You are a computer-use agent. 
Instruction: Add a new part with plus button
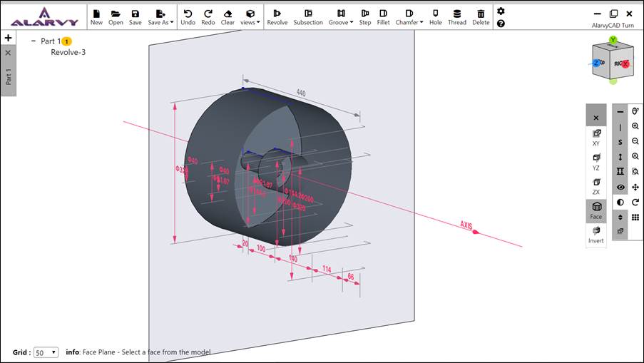[9, 38]
